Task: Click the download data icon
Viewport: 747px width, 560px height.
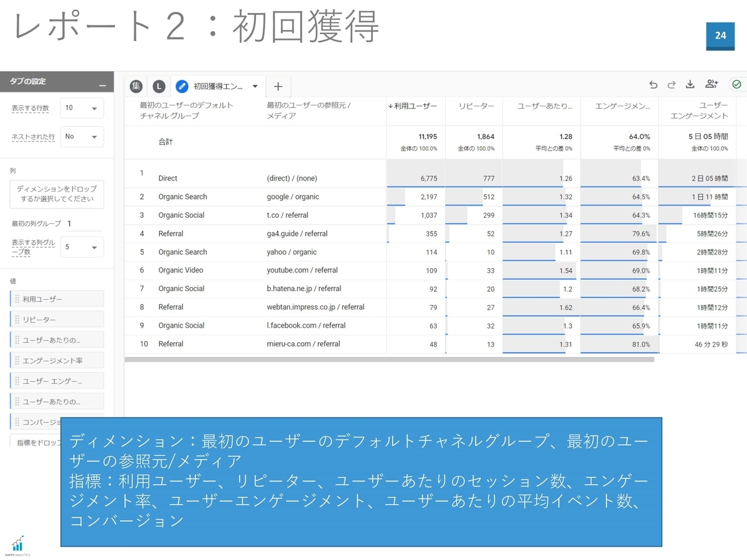Action: tap(690, 85)
